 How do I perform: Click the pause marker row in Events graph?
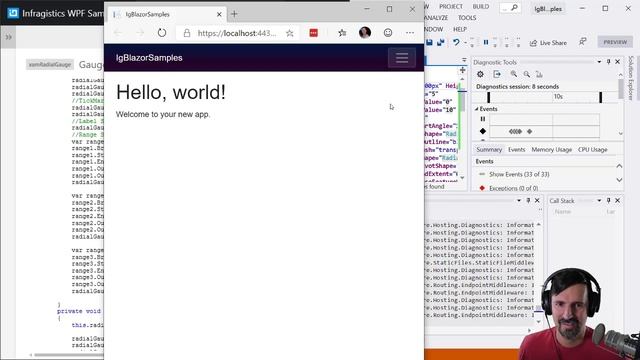tap(483, 119)
